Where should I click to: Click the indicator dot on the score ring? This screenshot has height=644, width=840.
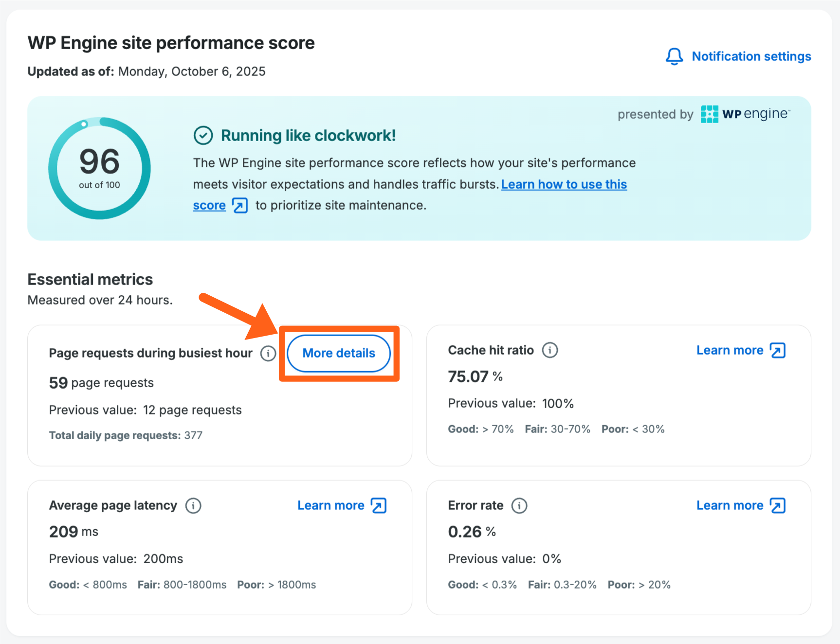coord(84,125)
